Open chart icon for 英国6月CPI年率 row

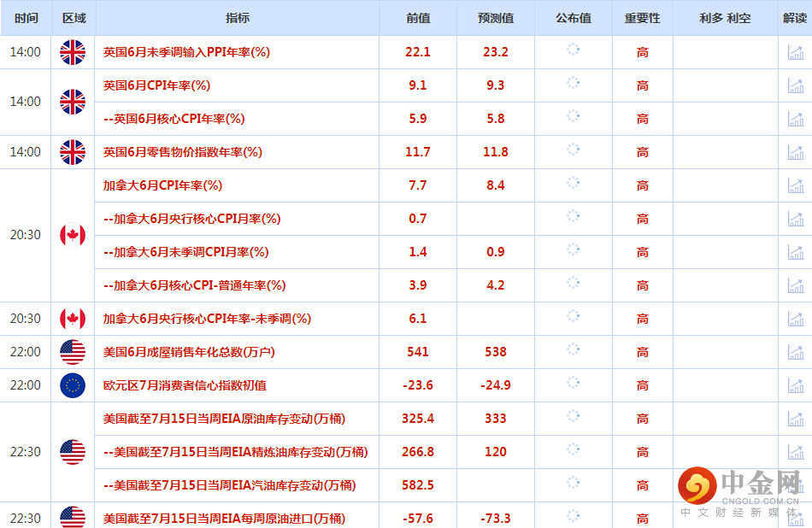[x=796, y=85]
